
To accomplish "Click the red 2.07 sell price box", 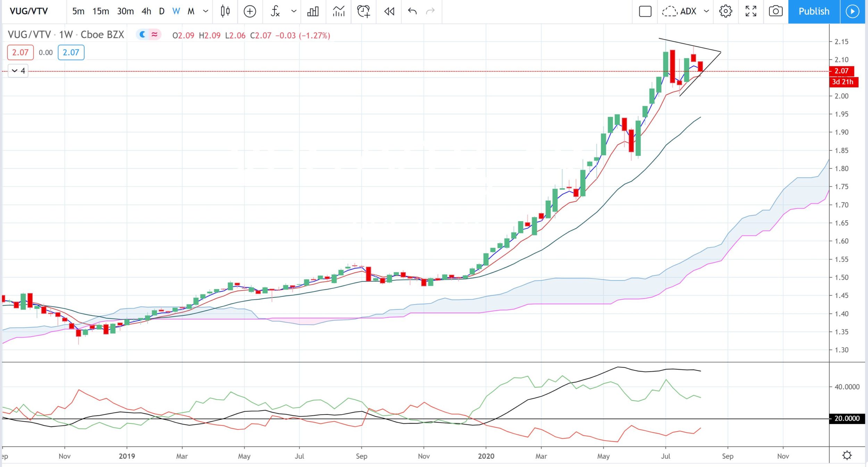I will click(x=20, y=52).
